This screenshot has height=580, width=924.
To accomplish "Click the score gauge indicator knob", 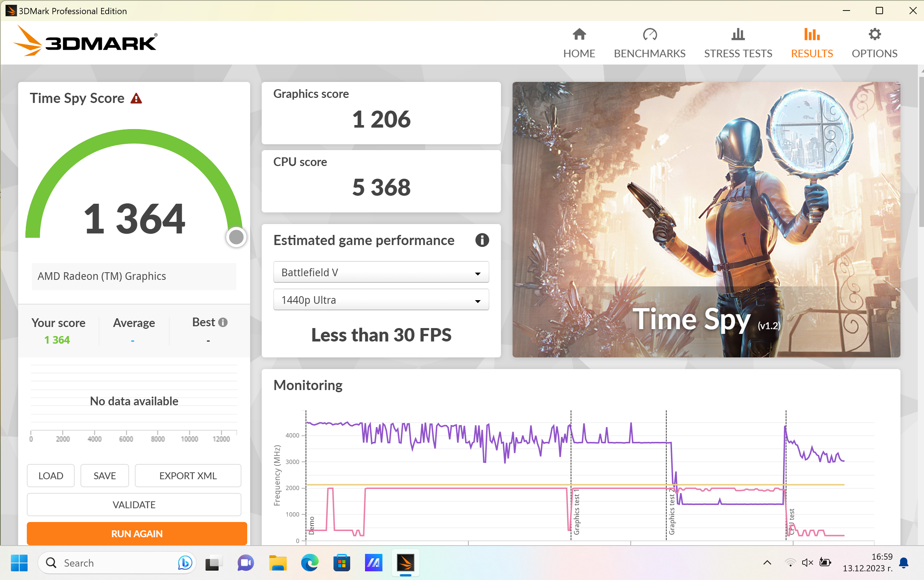I will point(236,237).
